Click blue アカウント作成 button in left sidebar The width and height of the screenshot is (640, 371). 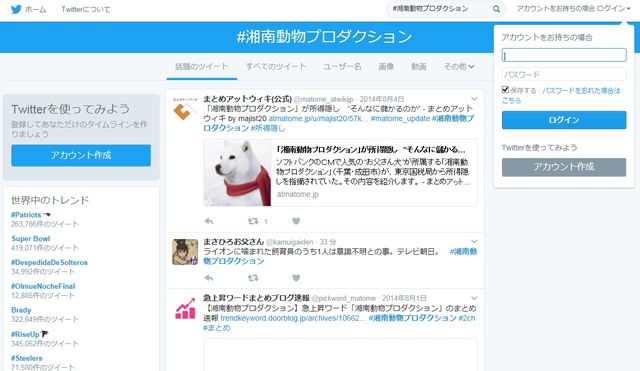pos(81,155)
